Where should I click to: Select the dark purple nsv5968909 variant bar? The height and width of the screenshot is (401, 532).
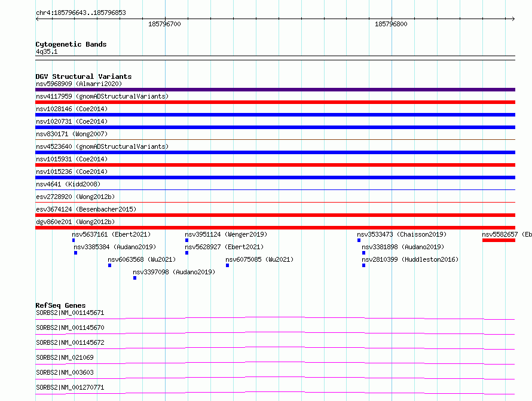(275, 90)
